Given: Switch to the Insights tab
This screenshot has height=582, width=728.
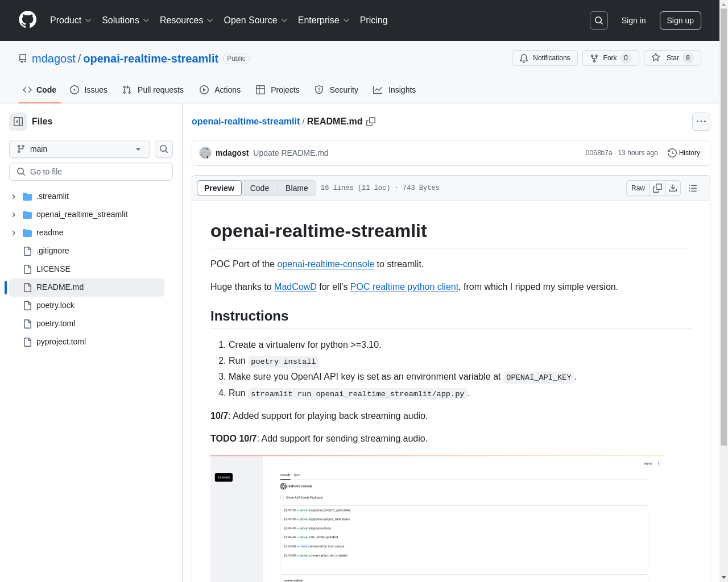Looking at the screenshot, I should [395, 90].
